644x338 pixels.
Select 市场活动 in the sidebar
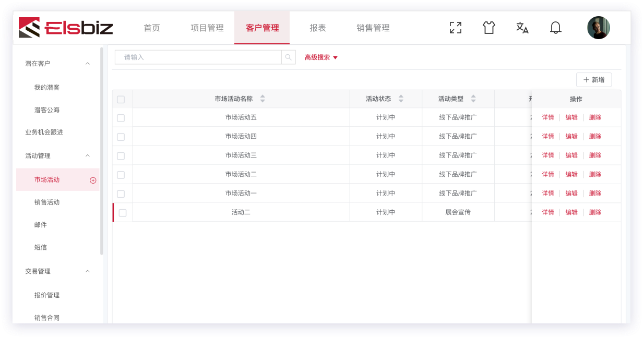point(57,179)
